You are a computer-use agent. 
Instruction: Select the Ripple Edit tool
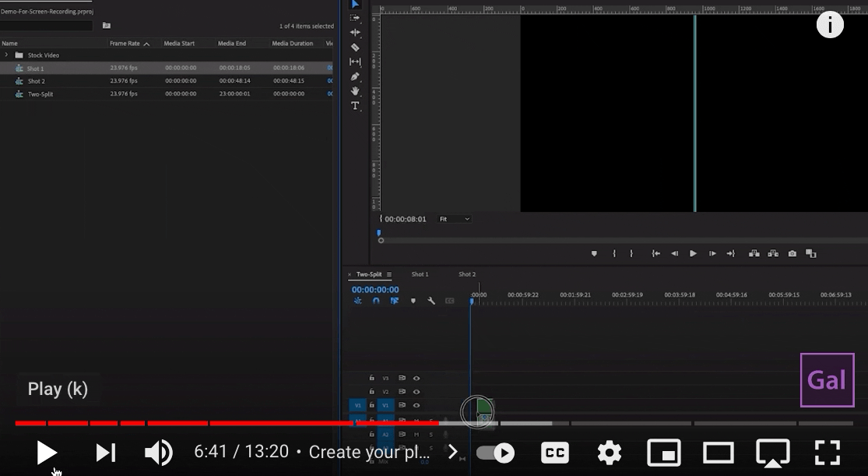pos(356,32)
